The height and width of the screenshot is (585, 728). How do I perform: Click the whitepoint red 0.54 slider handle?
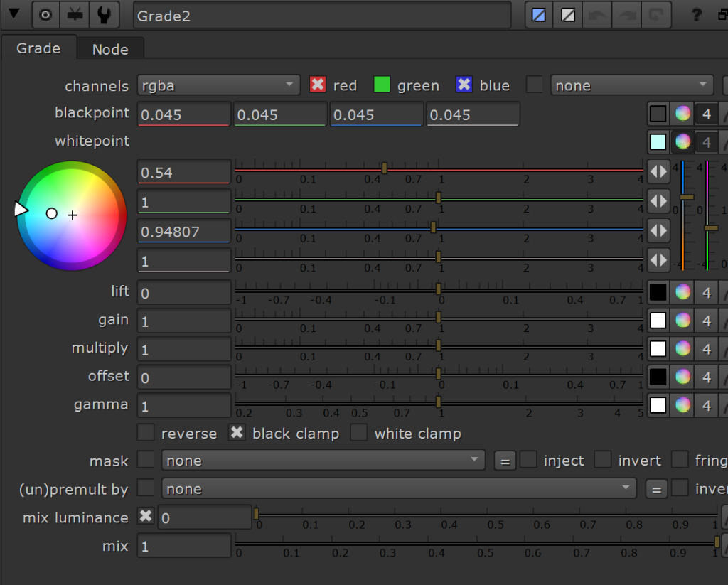385,168
